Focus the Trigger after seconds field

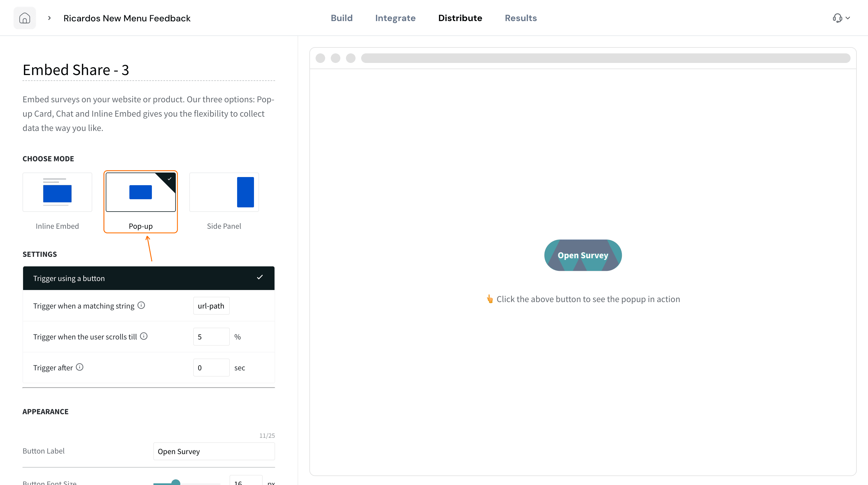pyautogui.click(x=211, y=368)
